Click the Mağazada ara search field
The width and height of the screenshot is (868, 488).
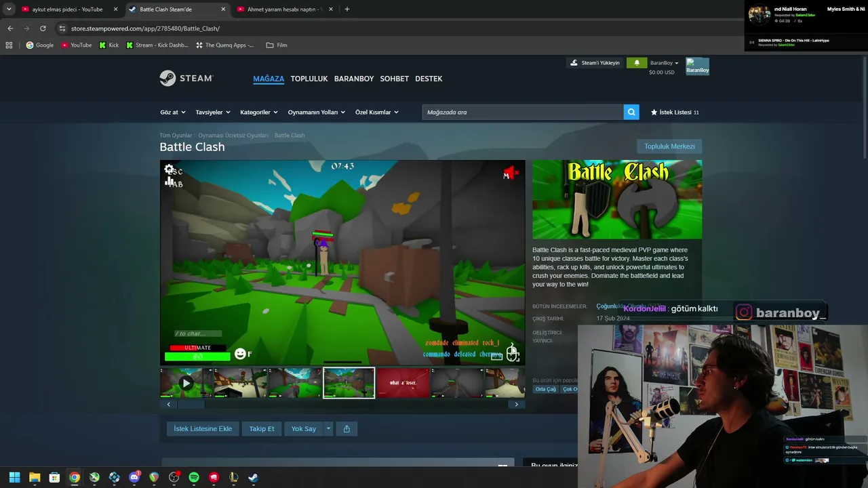pos(523,112)
